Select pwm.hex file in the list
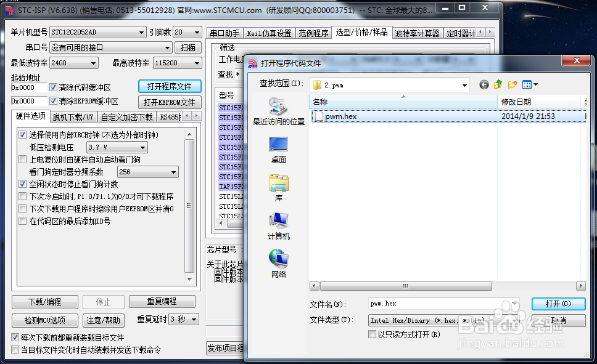597x364 pixels. click(x=340, y=116)
